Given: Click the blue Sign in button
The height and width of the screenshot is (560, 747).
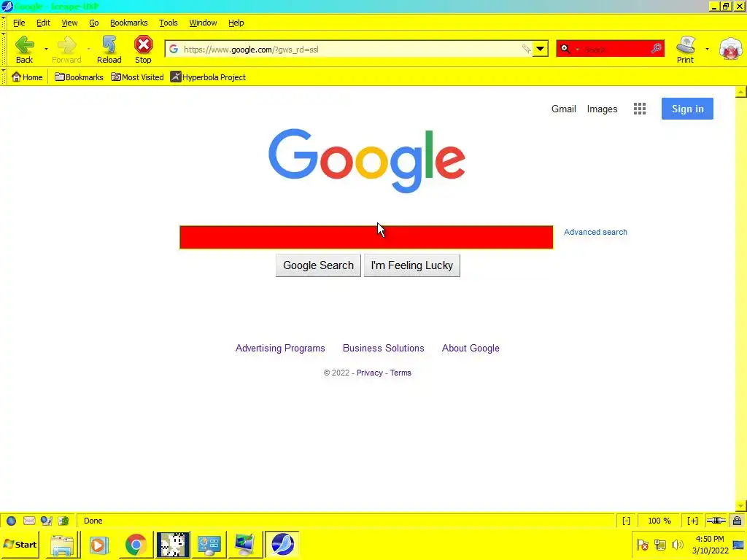Looking at the screenshot, I should 687,109.
